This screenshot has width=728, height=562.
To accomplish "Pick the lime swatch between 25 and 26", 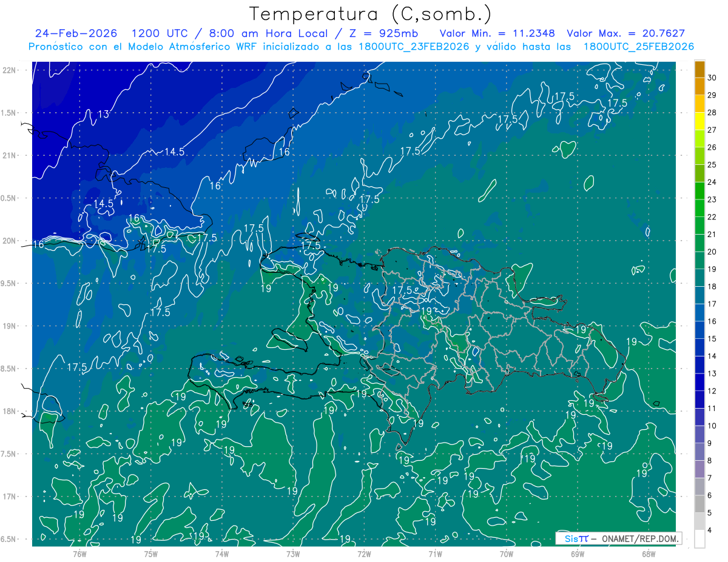I will 699,156.
